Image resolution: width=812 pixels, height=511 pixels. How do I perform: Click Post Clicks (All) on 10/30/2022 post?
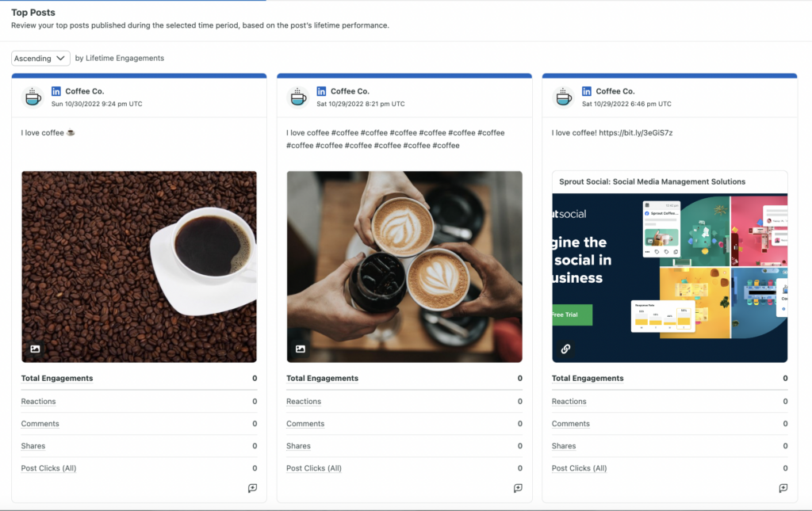48,468
